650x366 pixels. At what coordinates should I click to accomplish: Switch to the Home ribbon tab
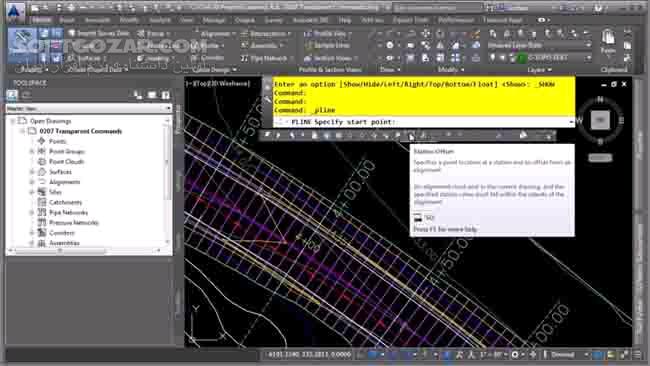(x=41, y=20)
